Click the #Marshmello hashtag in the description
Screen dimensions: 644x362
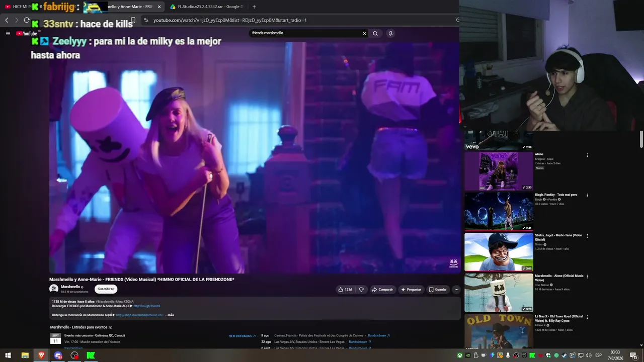click(x=105, y=302)
